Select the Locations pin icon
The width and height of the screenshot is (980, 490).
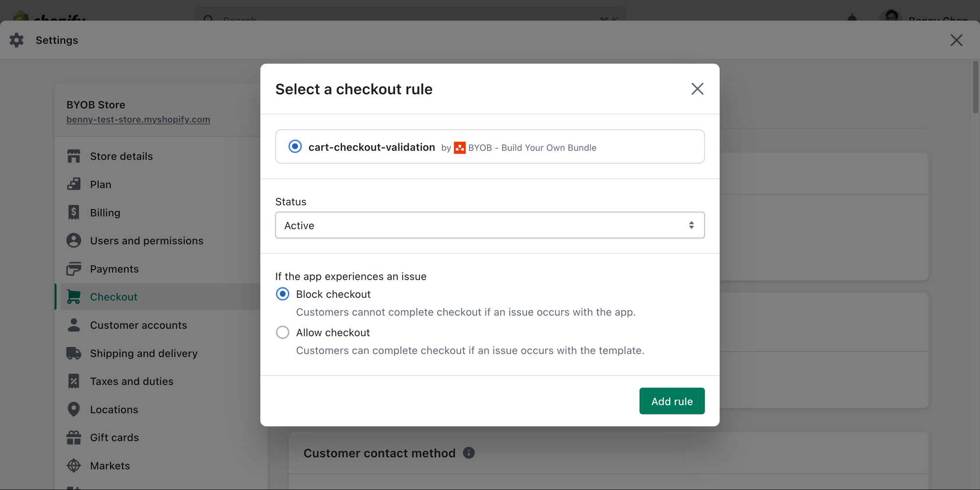click(73, 409)
